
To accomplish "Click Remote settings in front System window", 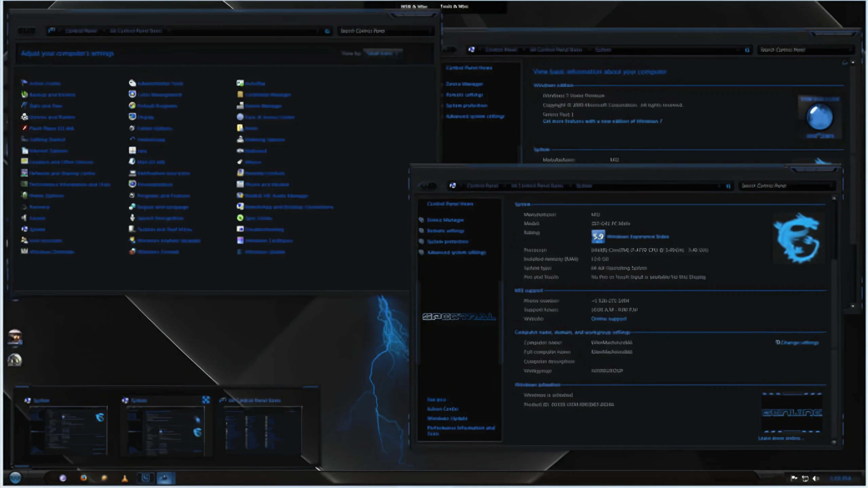I will point(446,231).
